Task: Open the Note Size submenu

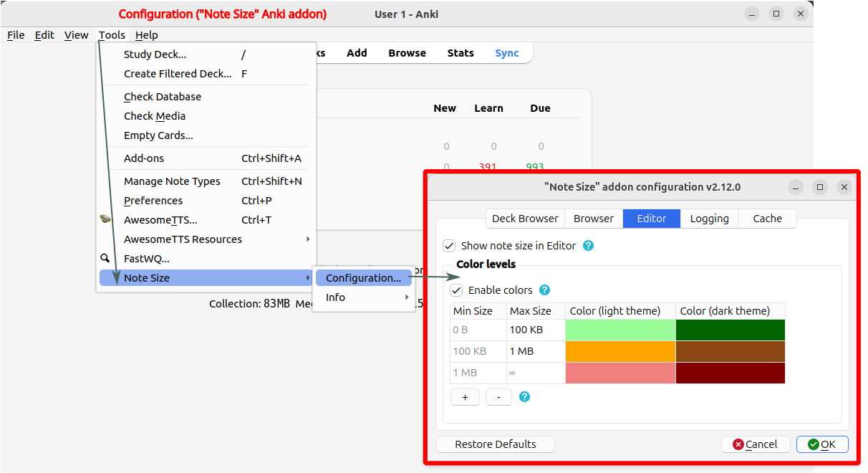Action: coord(205,278)
